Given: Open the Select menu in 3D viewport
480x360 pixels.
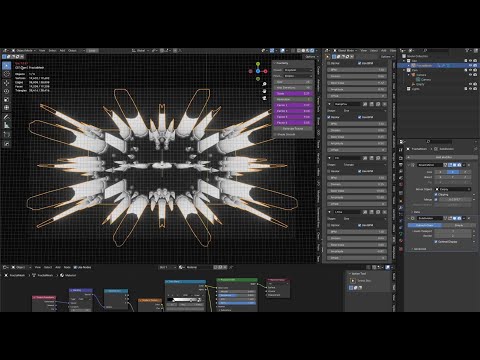Looking at the screenshot, I should [x=52, y=51].
